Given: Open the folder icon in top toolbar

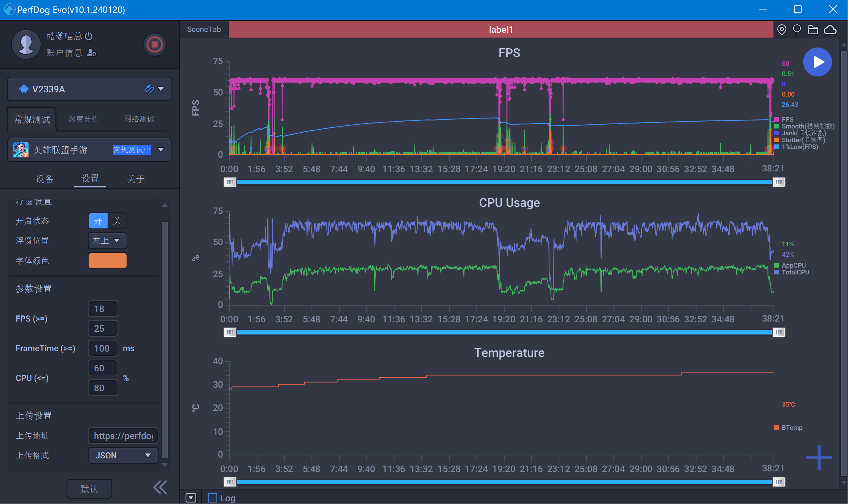Looking at the screenshot, I should [x=813, y=30].
